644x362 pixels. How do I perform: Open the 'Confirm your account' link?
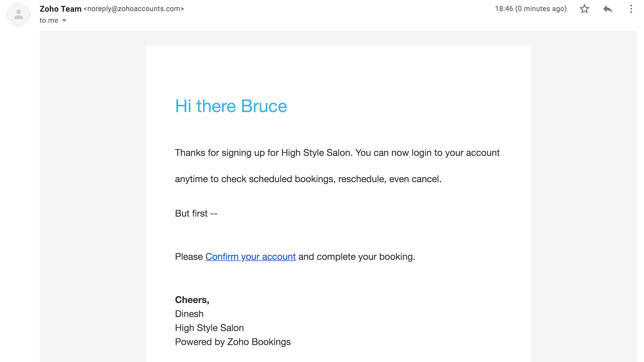coord(250,257)
